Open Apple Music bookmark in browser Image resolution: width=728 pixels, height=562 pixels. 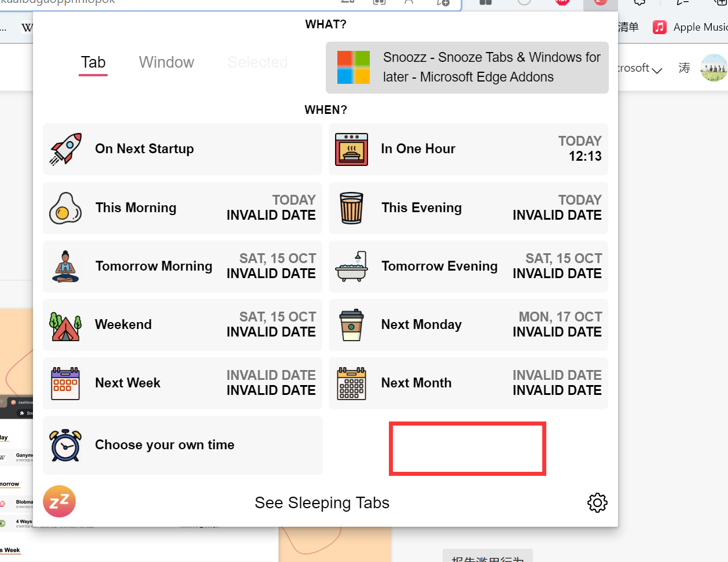point(690,27)
